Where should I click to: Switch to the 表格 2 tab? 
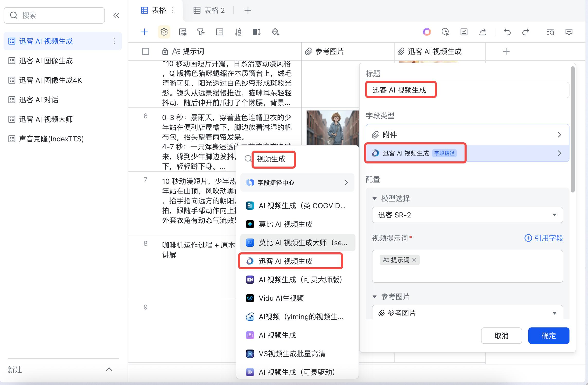tap(209, 10)
